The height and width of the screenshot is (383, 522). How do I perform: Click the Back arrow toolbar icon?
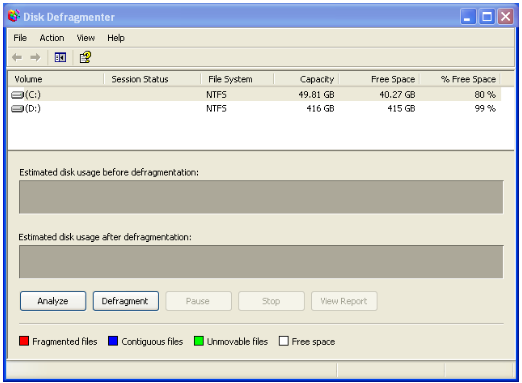[x=17, y=57]
